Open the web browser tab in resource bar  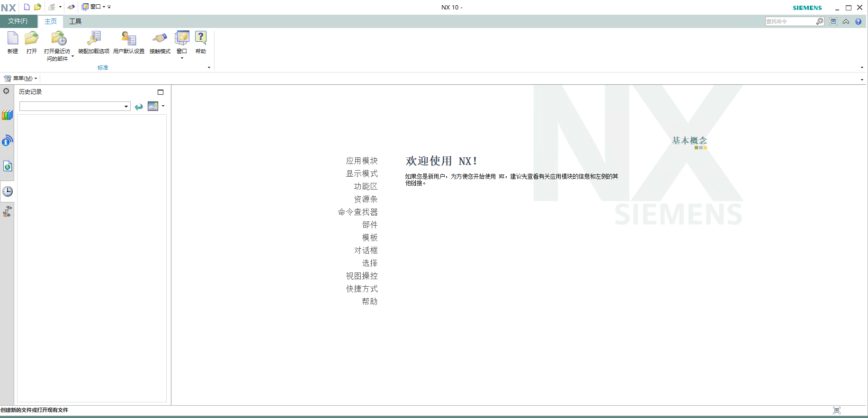point(7,166)
